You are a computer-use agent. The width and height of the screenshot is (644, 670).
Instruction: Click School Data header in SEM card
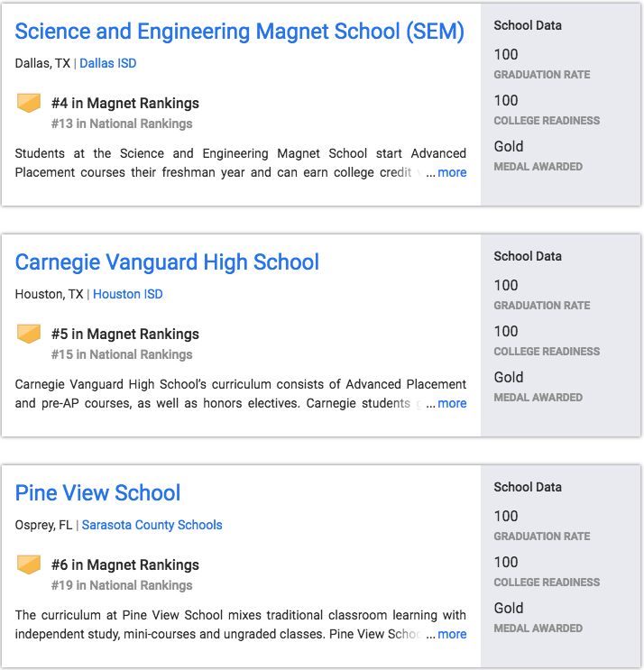point(528,25)
